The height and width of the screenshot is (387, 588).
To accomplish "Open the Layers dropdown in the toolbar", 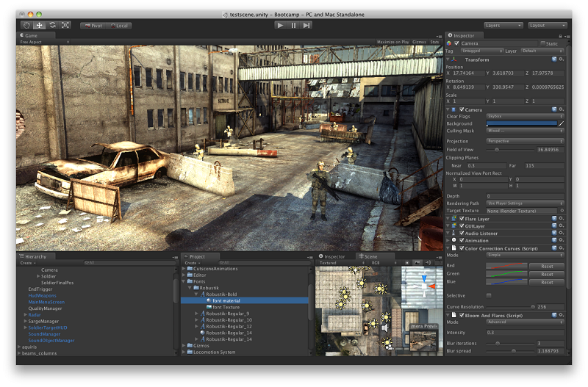I will click(503, 25).
